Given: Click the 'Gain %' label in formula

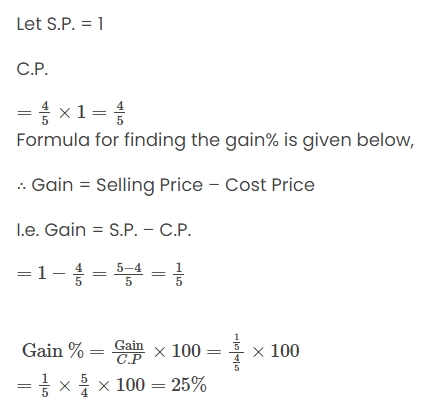Looking at the screenshot, I should [53, 351].
